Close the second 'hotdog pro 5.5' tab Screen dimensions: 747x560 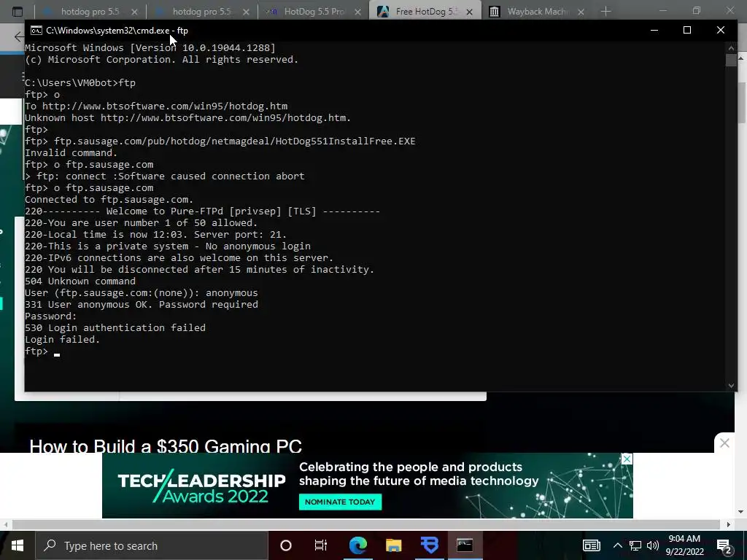(246, 12)
